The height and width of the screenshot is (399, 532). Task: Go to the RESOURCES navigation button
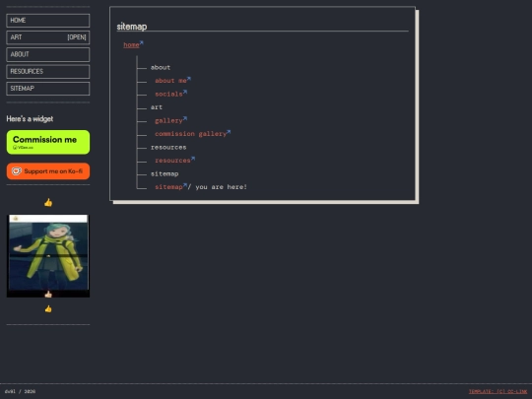pos(48,71)
